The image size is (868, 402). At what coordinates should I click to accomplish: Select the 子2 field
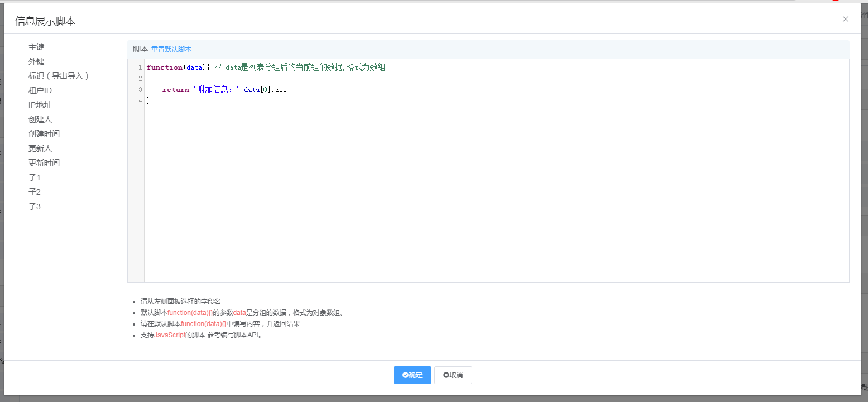tap(35, 192)
